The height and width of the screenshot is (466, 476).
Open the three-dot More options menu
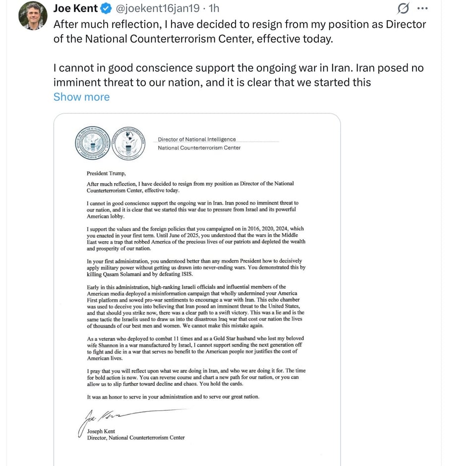pyautogui.click(x=422, y=8)
